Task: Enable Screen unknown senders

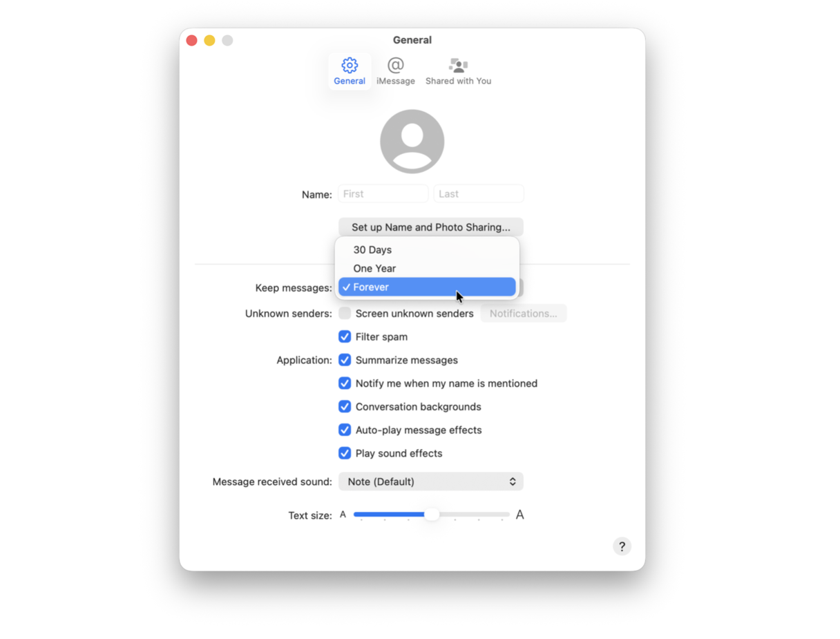Action: [345, 313]
